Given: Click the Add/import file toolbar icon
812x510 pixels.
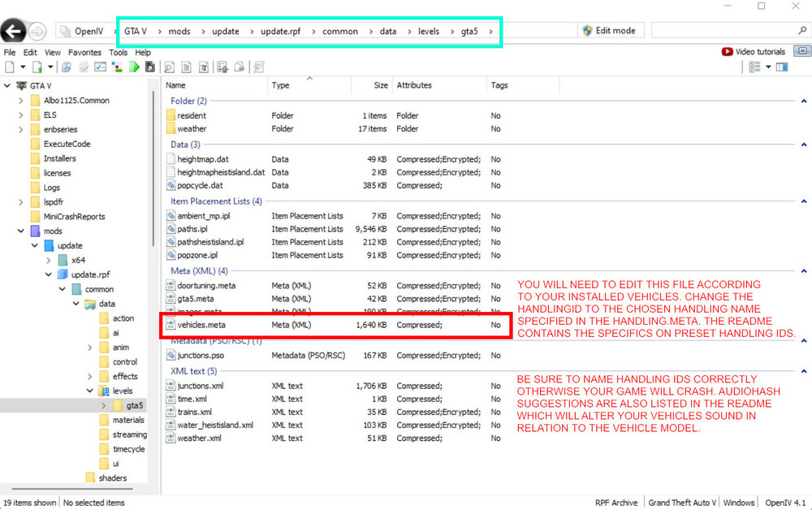Looking at the screenshot, I should pos(37,67).
